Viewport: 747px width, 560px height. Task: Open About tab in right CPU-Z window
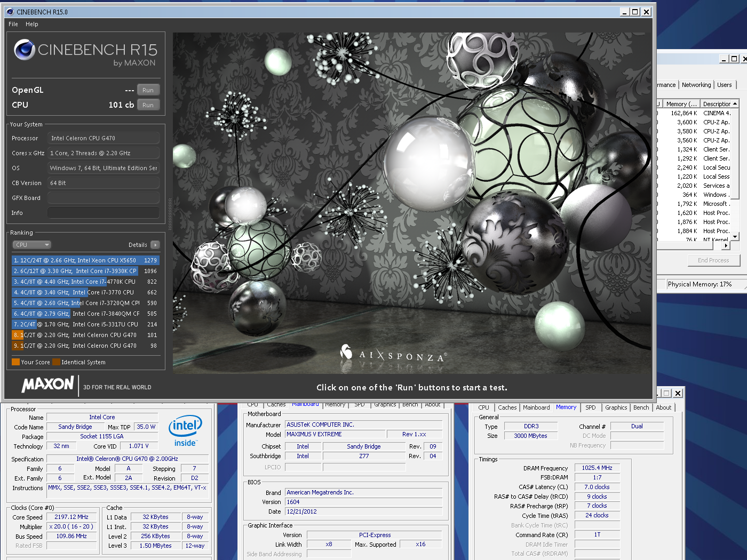click(x=664, y=407)
